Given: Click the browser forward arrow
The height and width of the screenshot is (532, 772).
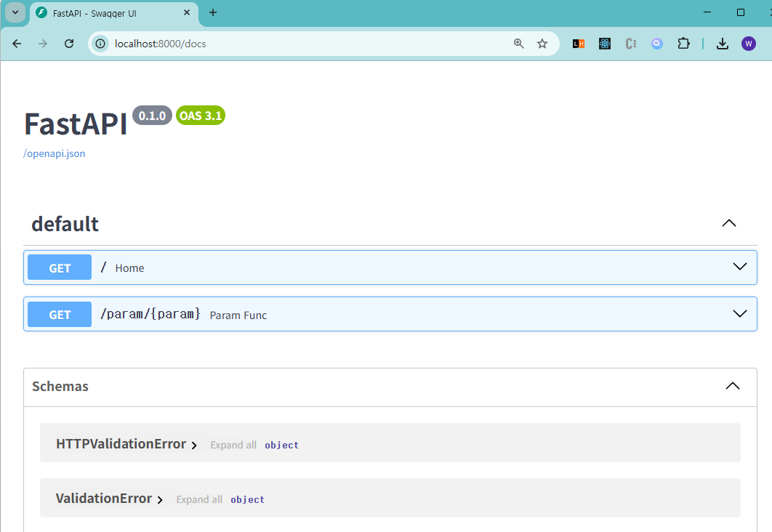Looking at the screenshot, I should pos(43,44).
